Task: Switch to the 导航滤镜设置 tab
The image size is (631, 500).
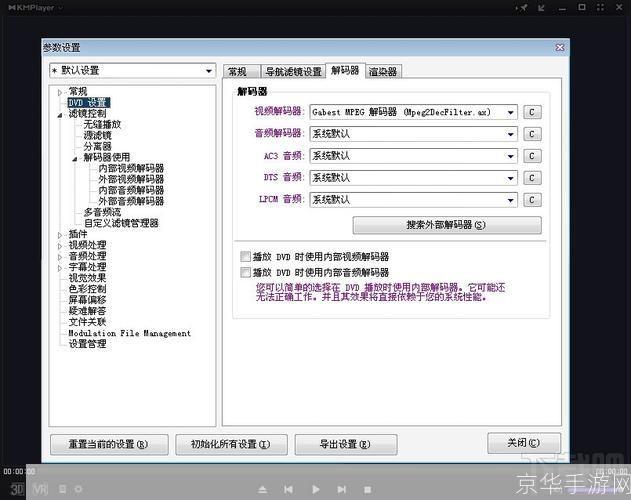Action: pos(293,72)
